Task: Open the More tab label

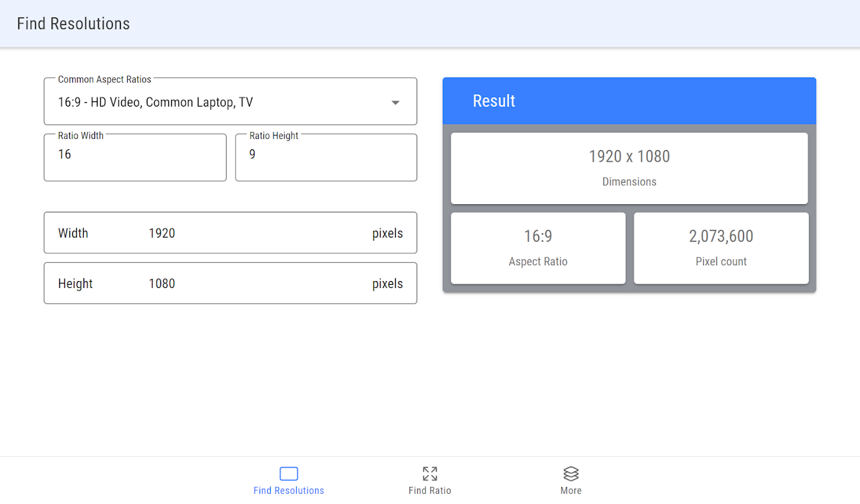Action: [571, 491]
